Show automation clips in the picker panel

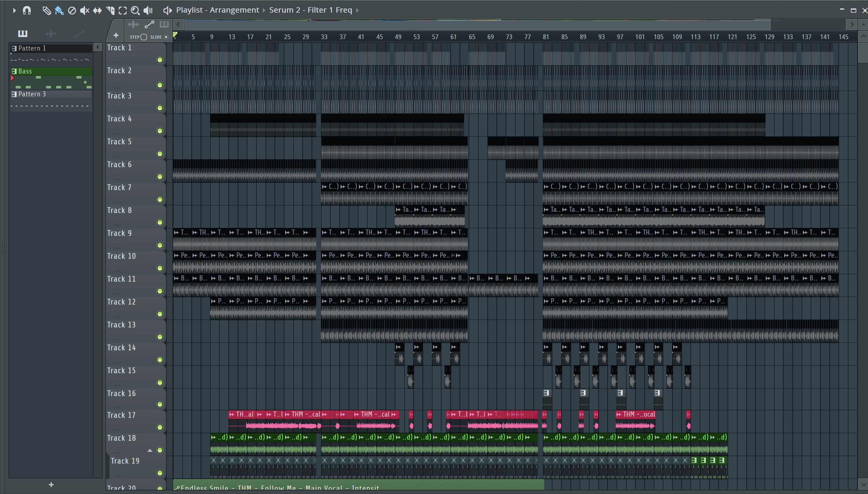coord(80,33)
